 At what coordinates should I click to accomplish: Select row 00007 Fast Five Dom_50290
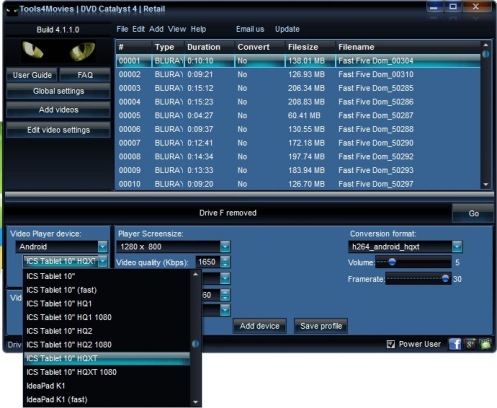(298, 143)
